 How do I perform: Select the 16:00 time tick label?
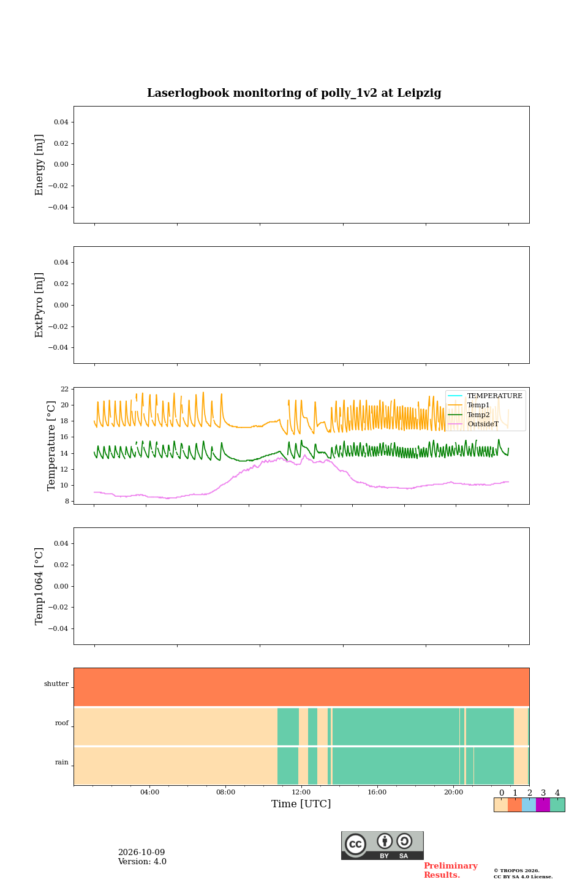click(x=377, y=792)
